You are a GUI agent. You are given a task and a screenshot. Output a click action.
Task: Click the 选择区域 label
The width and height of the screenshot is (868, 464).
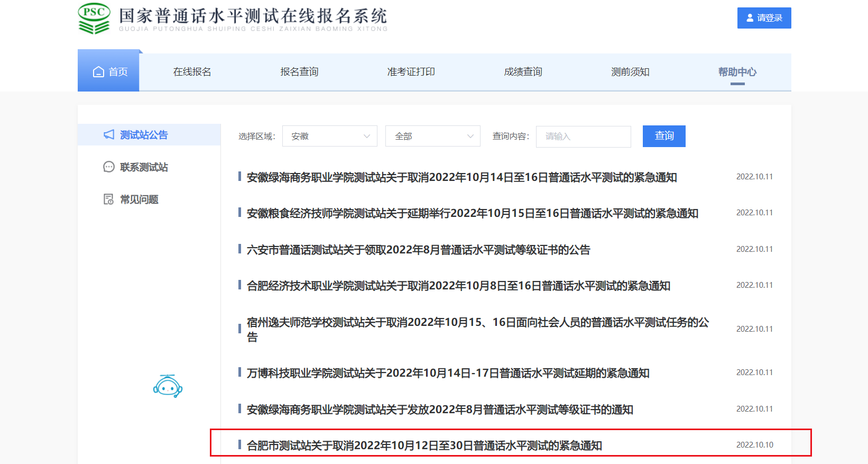(257, 137)
